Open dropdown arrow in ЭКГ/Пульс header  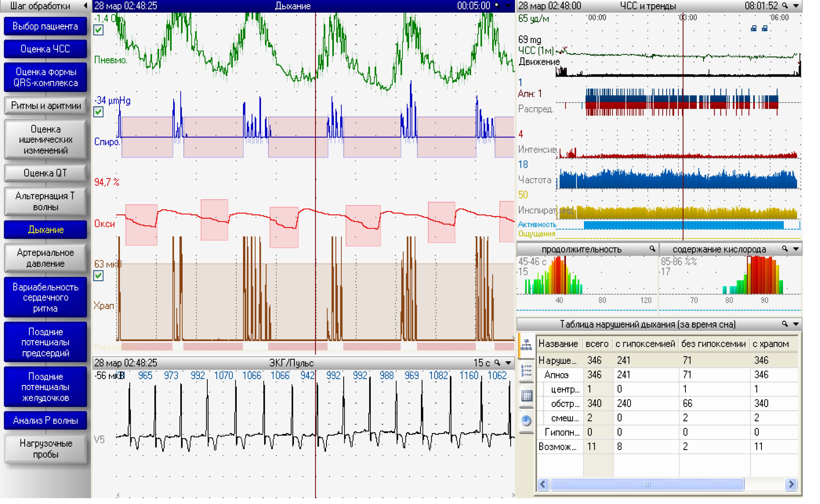(508, 363)
